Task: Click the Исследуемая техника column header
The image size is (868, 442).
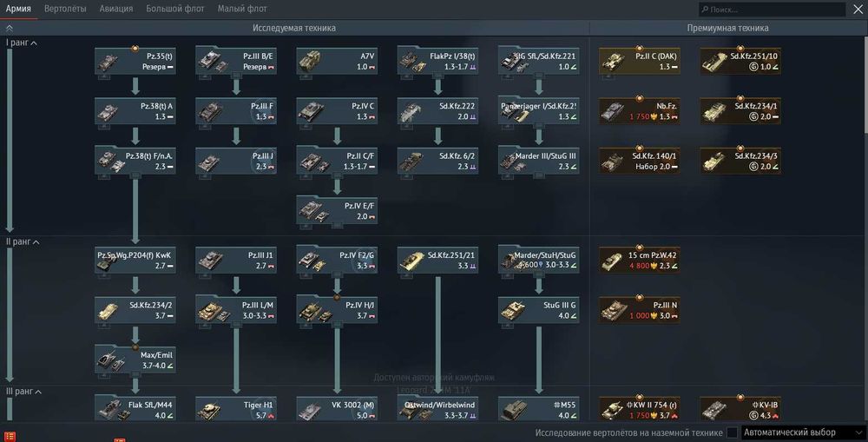Action: (294, 28)
